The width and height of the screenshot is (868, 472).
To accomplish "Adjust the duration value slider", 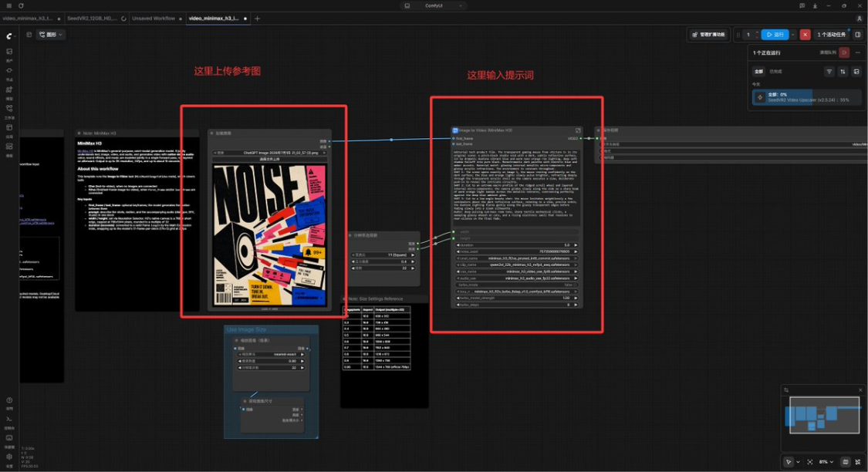I will point(516,245).
